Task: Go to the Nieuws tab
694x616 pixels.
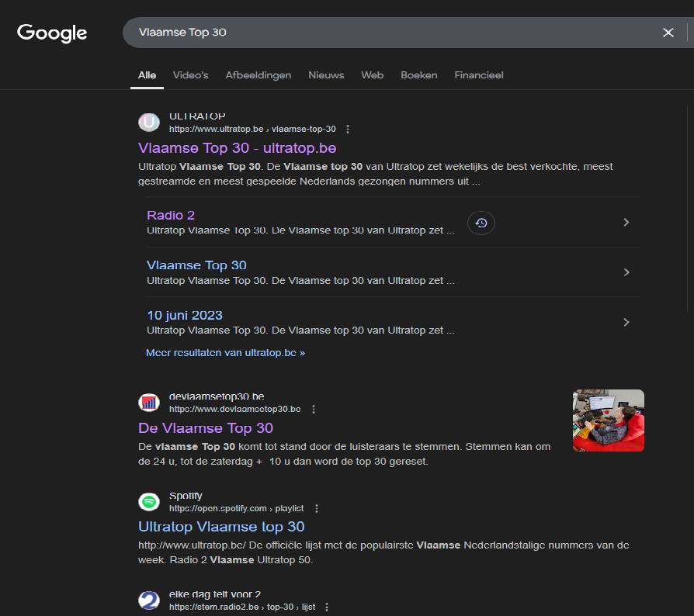Action: coord(326,75)
